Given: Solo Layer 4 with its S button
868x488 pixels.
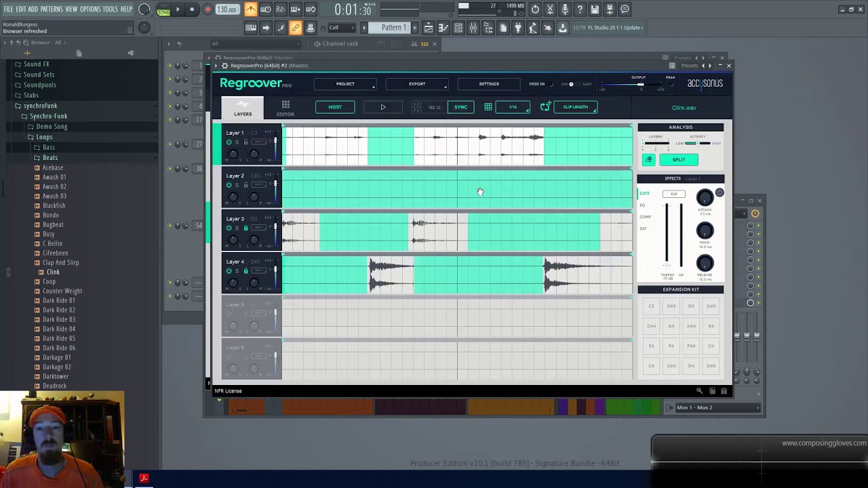Looking at the screenshot, I should click(x=237, y=270).
